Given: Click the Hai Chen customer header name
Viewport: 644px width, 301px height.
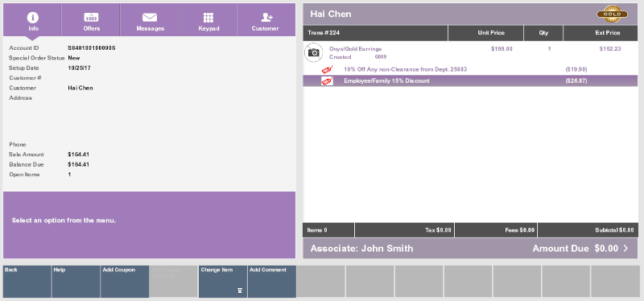Looking at the screenshot, I should pos(331,14).
